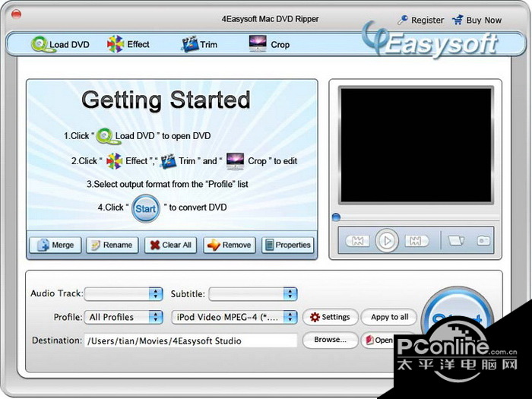Click the Load DVD toolbar icon

(x=43, y=45)
